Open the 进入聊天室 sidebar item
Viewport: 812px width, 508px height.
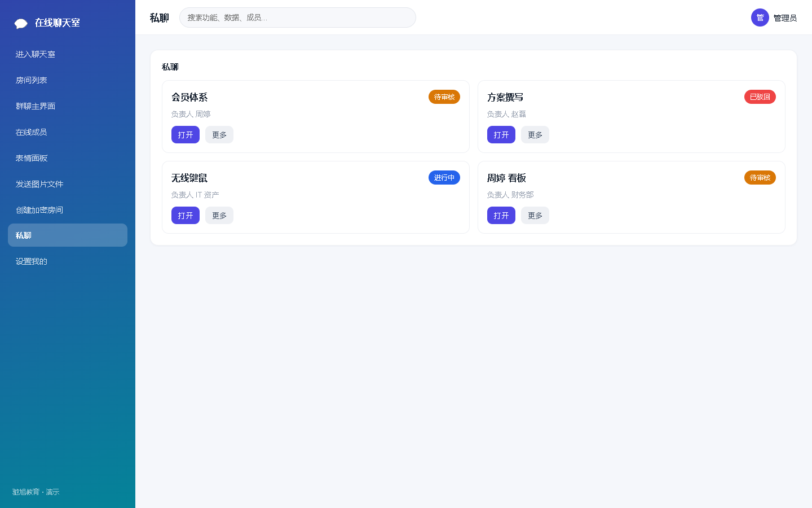pos(68,54)
